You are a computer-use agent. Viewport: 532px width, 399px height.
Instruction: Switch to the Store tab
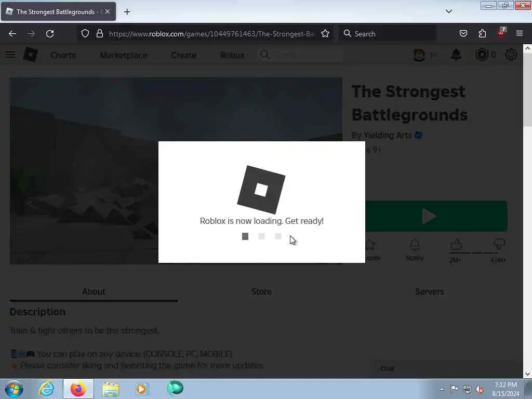click(x=262, y=291)
